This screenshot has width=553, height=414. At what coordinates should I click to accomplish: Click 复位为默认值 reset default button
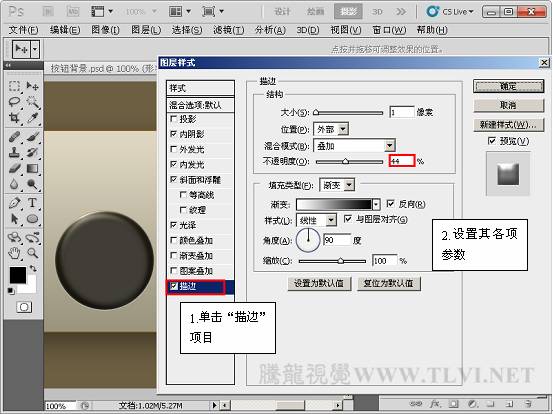click(x=389, y=283)
